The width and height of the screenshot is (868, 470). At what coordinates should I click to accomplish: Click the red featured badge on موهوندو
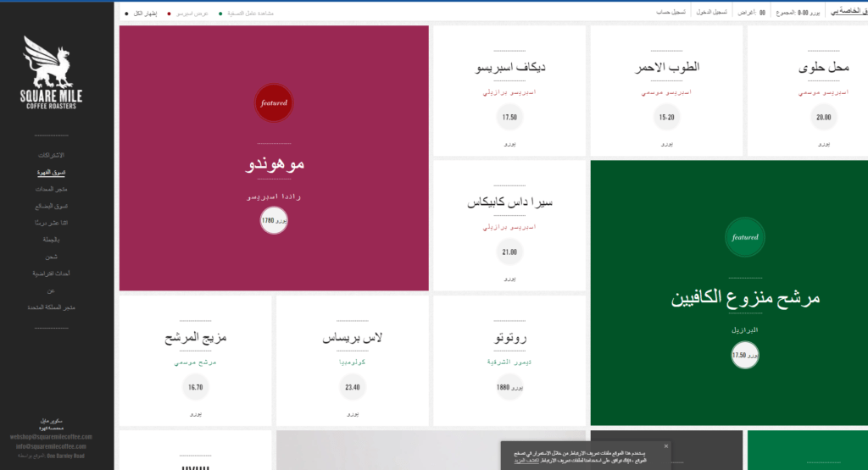coord(274,102)
